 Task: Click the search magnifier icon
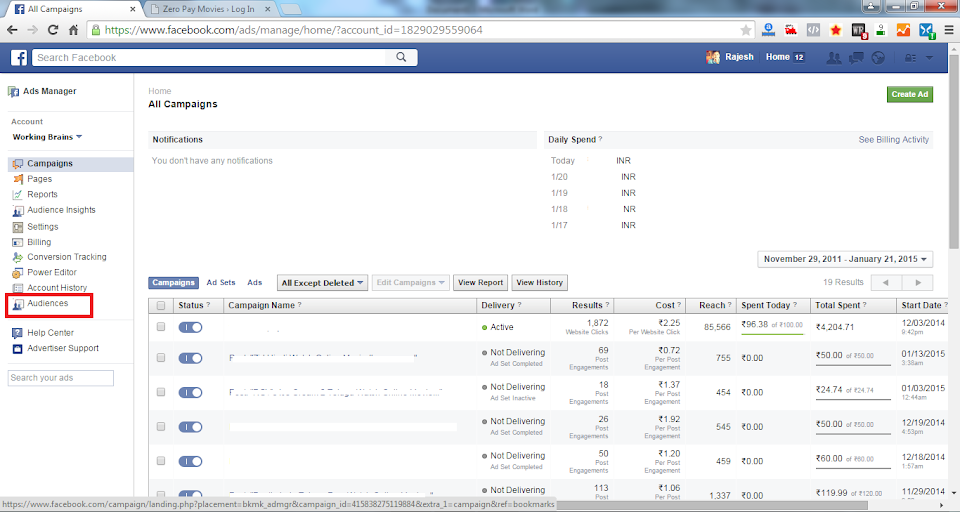(x=401, y=57)
